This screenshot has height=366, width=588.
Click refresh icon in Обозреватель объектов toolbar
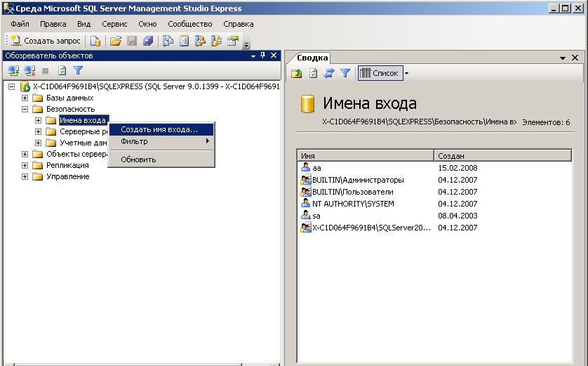click(x=62, y=70)
